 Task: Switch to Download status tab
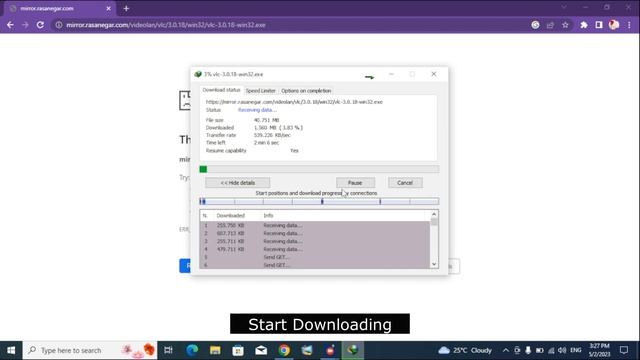[x=221, y=90]
